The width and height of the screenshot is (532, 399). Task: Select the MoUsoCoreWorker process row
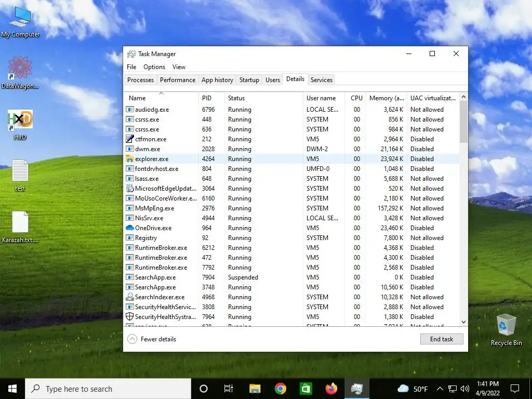291,198
